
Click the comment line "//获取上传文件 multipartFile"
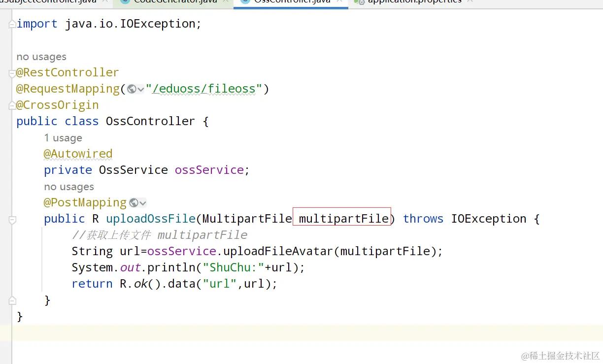[x=160, y=235]
